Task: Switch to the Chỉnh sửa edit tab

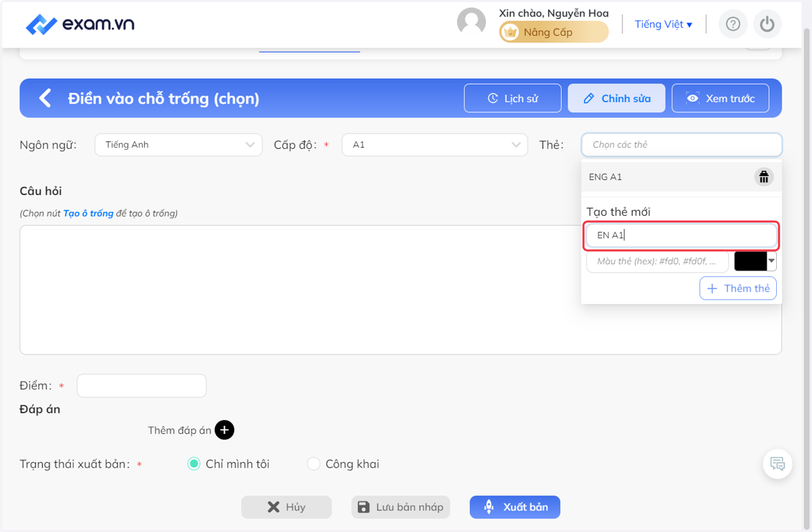Action: (x=616, y=98)
